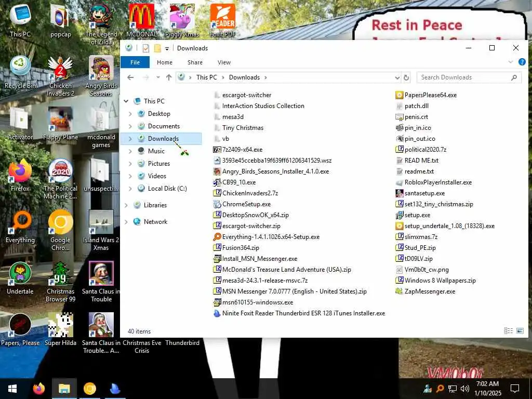Select the Papers, Please desktop icon

click(x=20, y=329)
